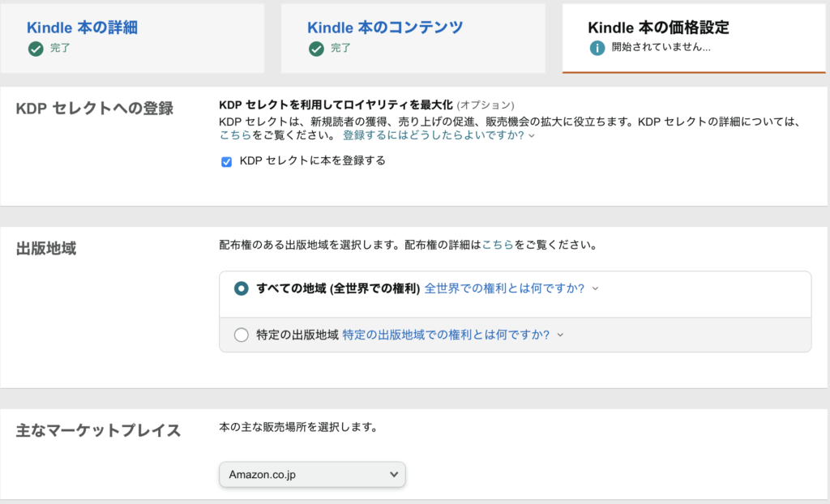Switch to the Kindle 本の詳細 tab
This screenshot has height=504, width=830.
pyautogui.click(x=82, y=28)
